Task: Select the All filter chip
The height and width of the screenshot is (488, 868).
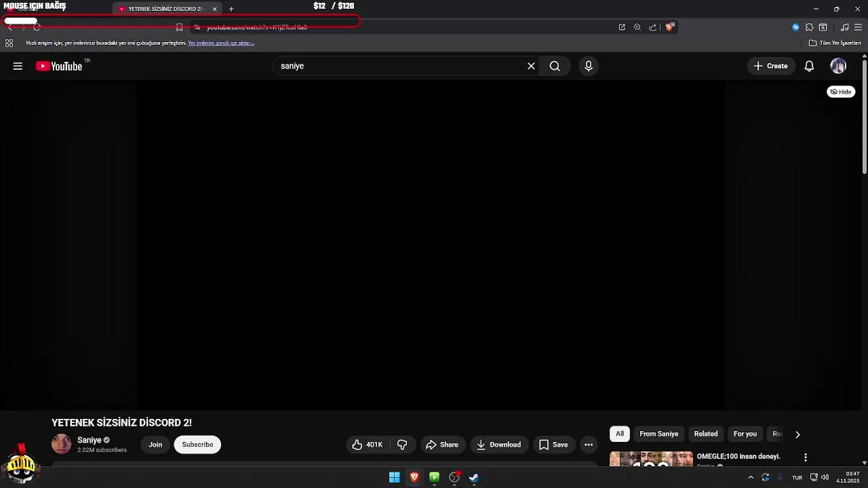Action: point(619,434)
